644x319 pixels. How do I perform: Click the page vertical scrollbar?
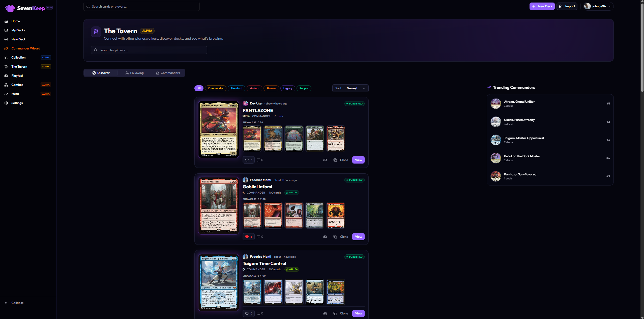point(642,48)
